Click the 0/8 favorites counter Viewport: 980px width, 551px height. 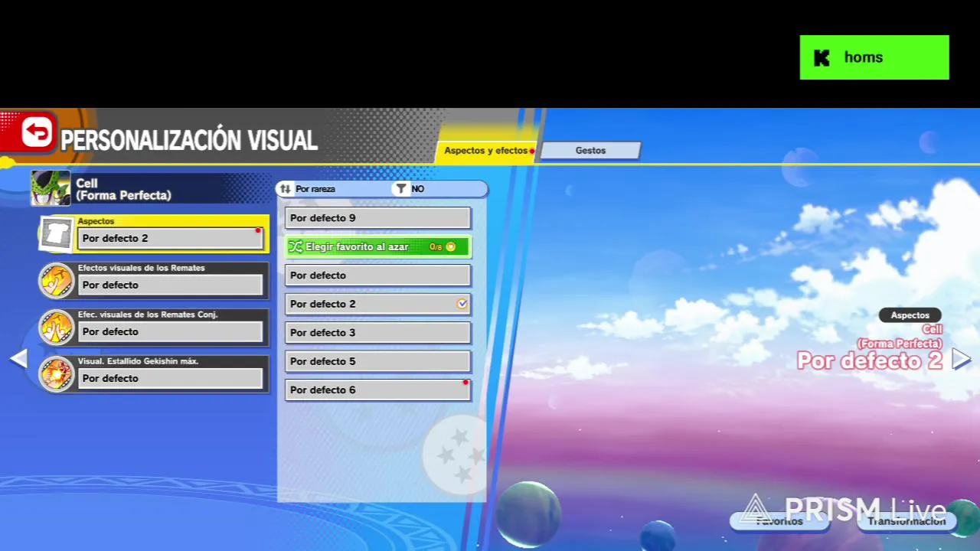436,247
